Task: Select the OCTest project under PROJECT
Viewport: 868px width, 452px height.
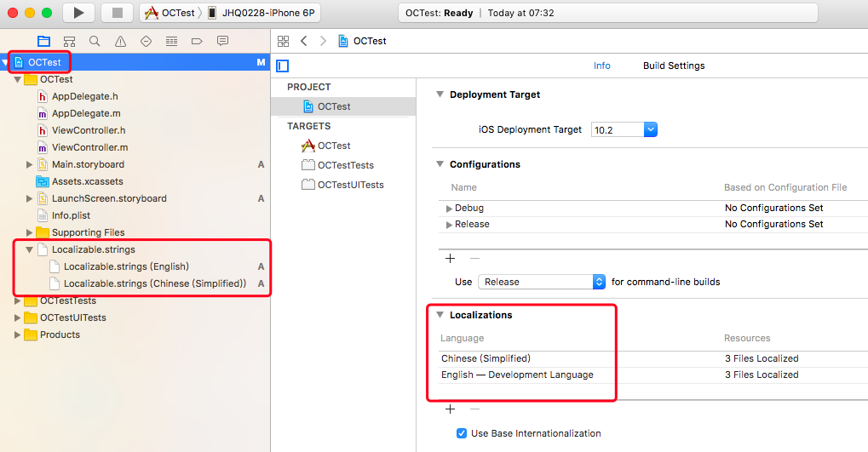Action: coord(343,106)
